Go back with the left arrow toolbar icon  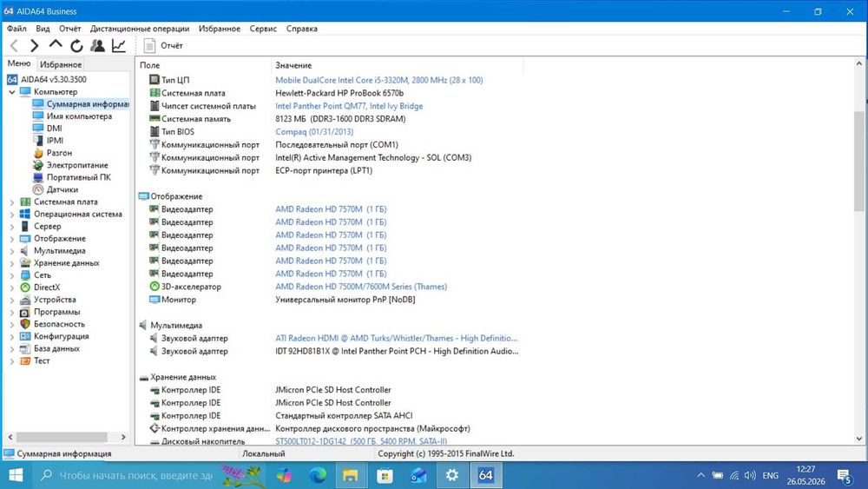[15, 46]
